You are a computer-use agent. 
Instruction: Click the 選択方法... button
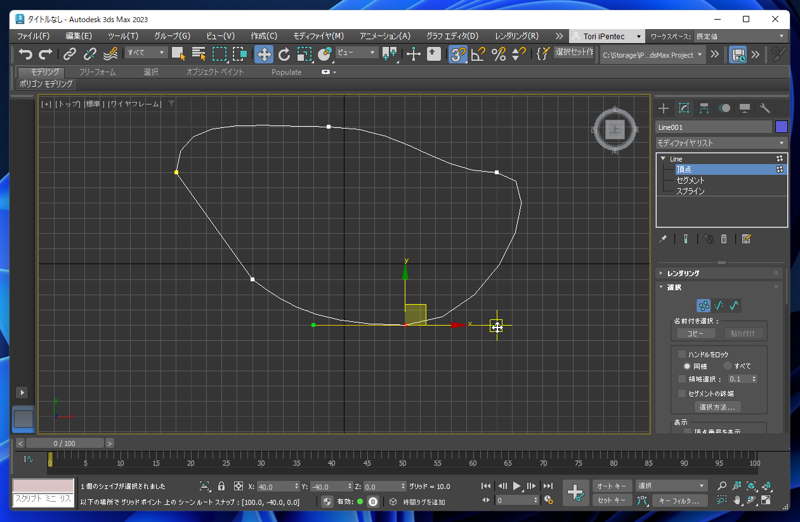click(717, 407)
